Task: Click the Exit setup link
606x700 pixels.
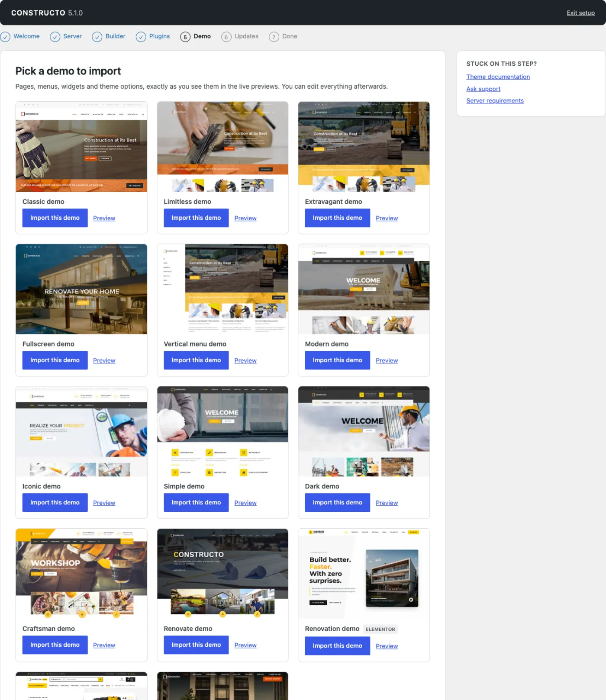Action: pyautogui.click(x=580, y=13)
